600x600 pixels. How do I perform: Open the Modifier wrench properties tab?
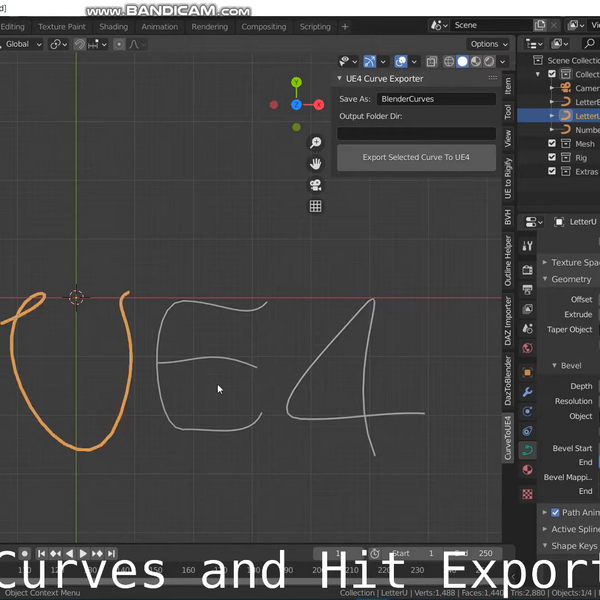(x=527, y=392)
